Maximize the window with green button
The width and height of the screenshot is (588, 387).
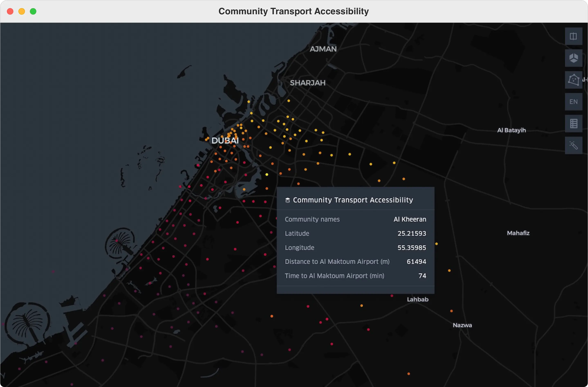(33, 11)
